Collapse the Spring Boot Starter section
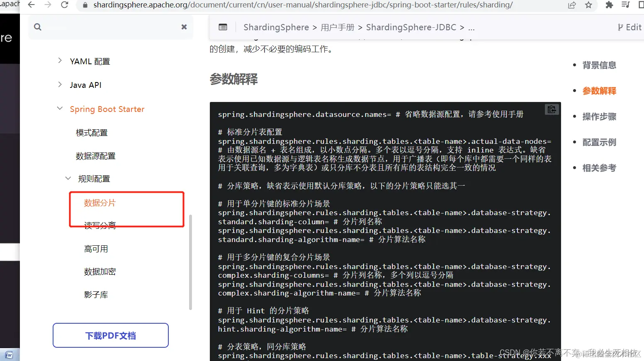Screen dimensions: 644x361 [59, 109]
